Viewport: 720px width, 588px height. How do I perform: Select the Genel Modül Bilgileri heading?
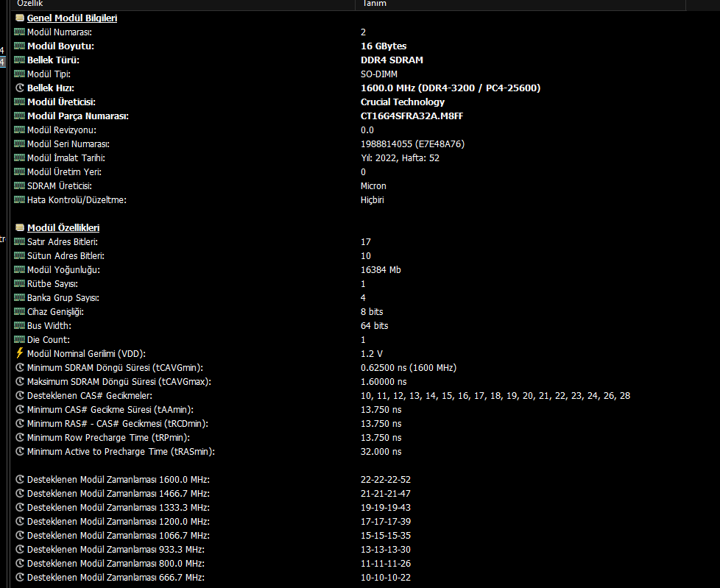click(x=72, y=18)
